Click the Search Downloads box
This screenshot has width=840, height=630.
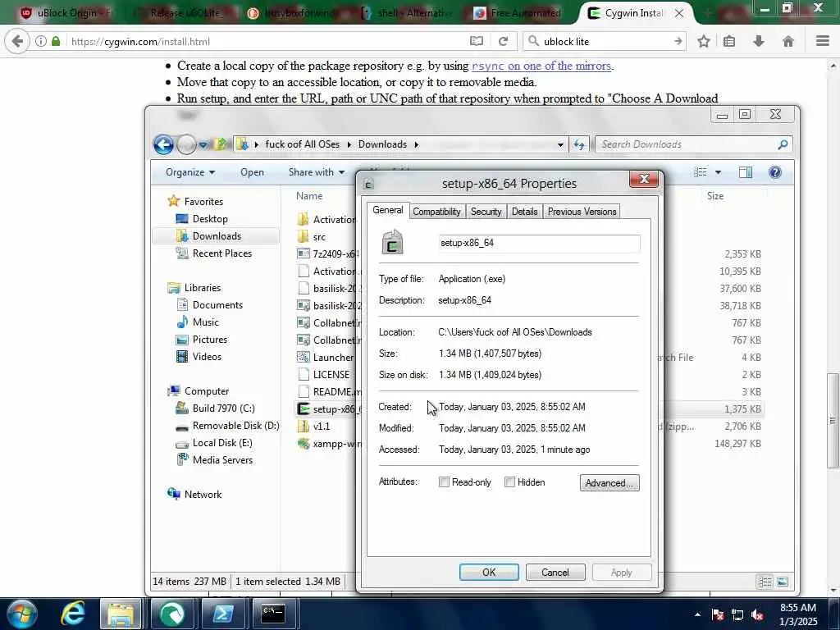coord(693,144)
